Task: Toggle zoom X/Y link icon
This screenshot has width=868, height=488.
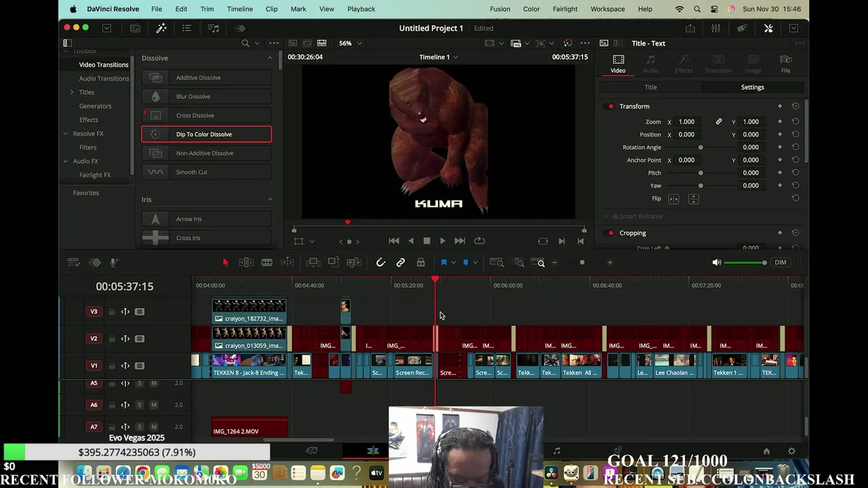Action: (719, 122)
